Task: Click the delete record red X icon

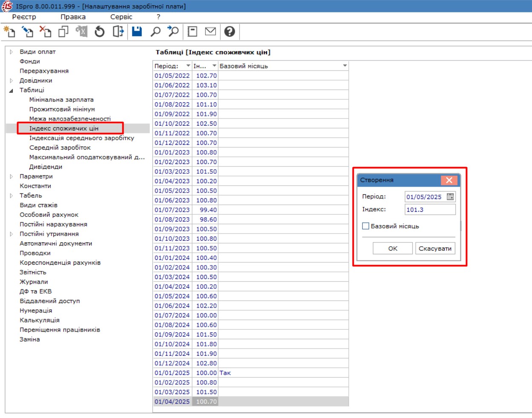Action: pos(45,32)
